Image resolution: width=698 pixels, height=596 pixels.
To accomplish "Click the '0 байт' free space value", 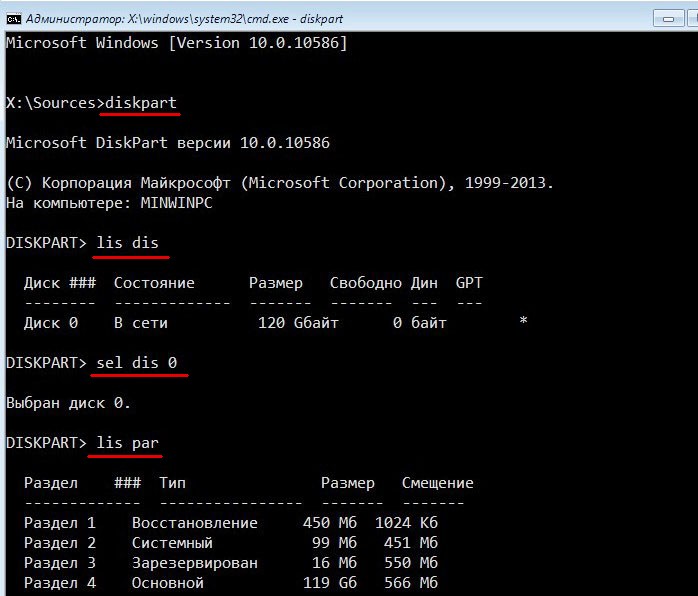I will pyautogui.click(x=419, y=323).
